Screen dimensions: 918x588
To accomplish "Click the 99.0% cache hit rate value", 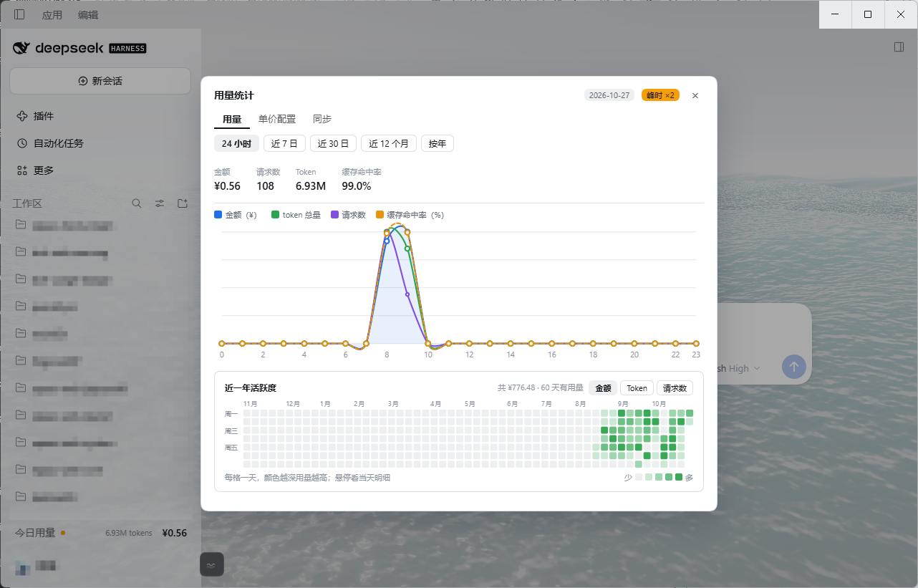I will pos(357,186).
